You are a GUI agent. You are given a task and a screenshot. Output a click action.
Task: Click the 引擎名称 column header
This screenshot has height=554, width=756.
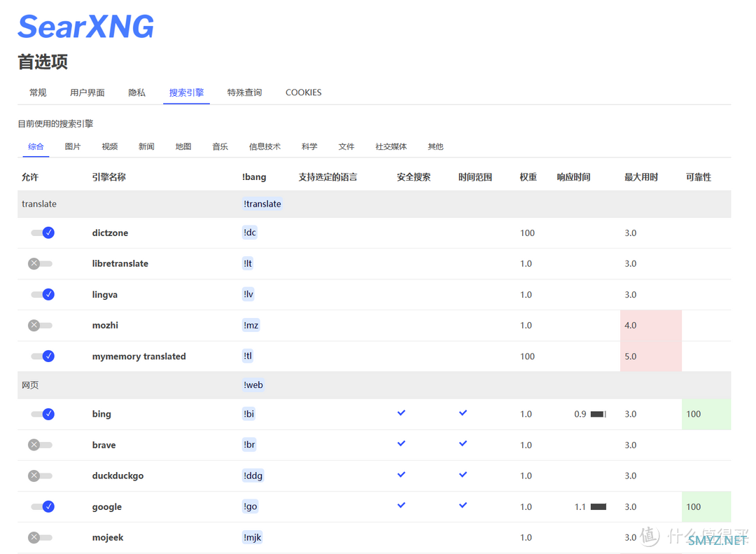(109, 177)
